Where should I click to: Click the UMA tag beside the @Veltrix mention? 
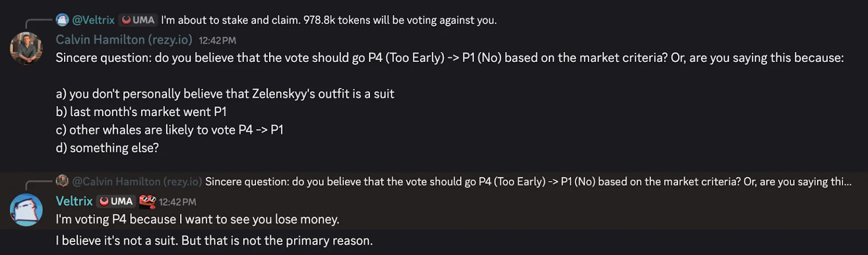tap(138, 20)
